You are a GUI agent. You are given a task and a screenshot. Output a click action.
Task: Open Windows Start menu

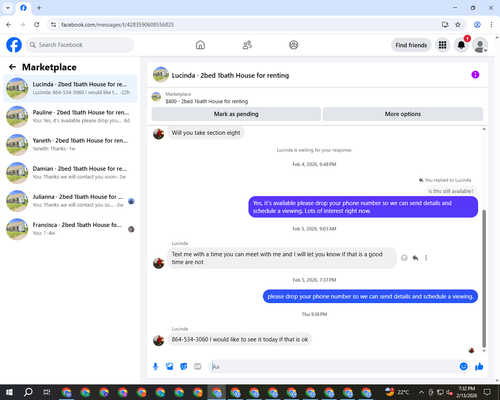tap(9, 392)
